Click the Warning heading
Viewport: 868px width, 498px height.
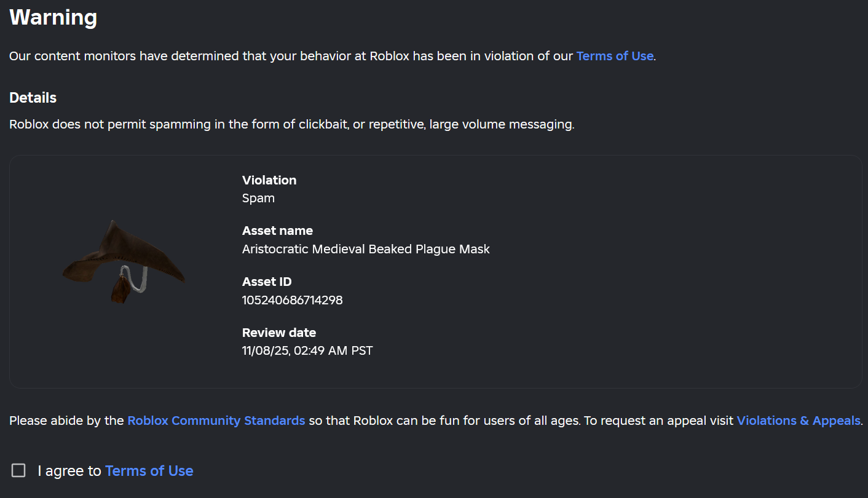[53, 17]
